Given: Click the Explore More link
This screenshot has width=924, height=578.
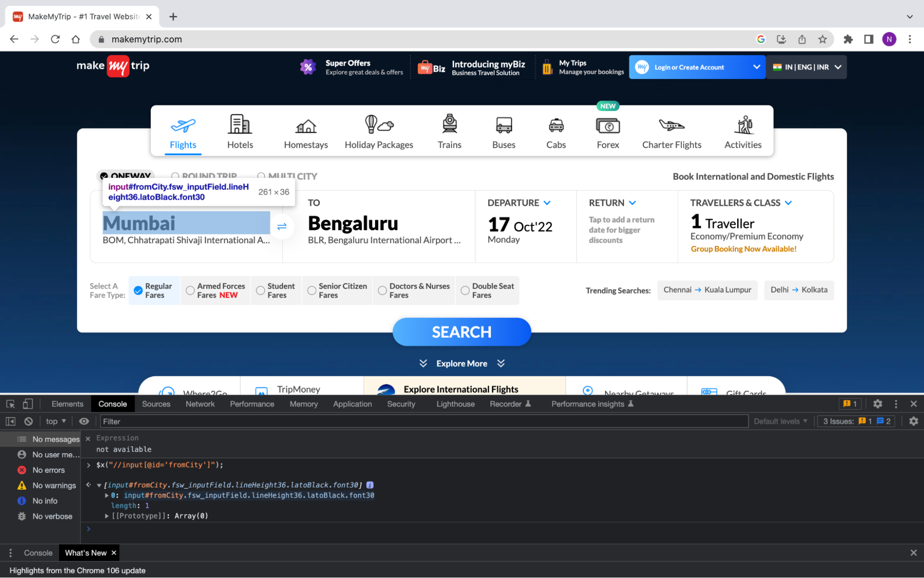Looking at the screenshot, I should click(x=462, y=363).
